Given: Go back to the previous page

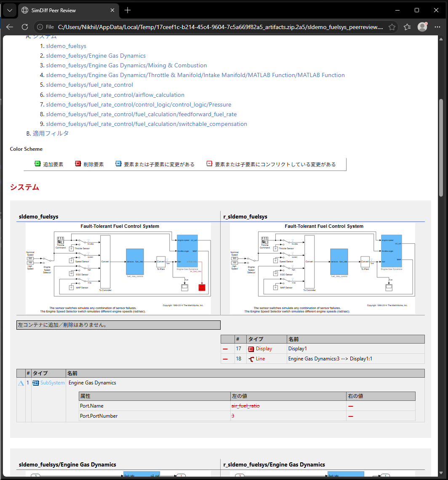Looking at the screenshot, I should pyautogui.click(x=10, y=27).
